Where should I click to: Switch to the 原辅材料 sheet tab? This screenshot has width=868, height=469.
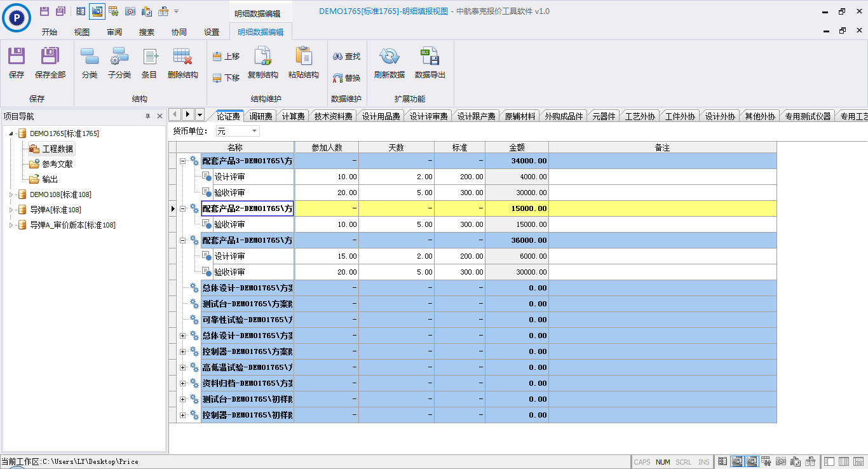coord(520,116)
